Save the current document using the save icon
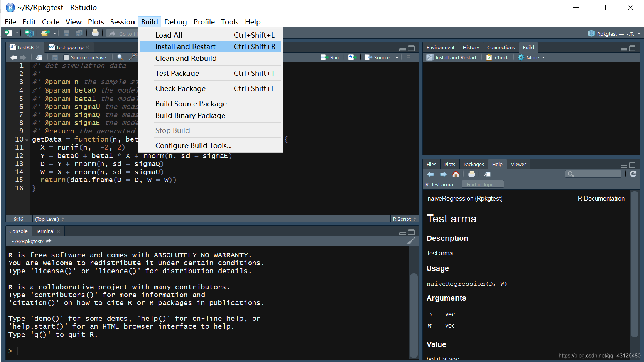 [x=66, y=33]
